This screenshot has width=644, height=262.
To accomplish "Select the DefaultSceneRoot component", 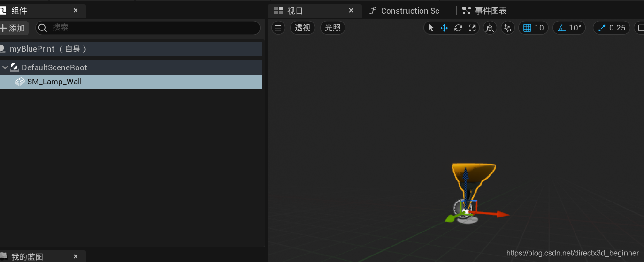I will (131, 67).
